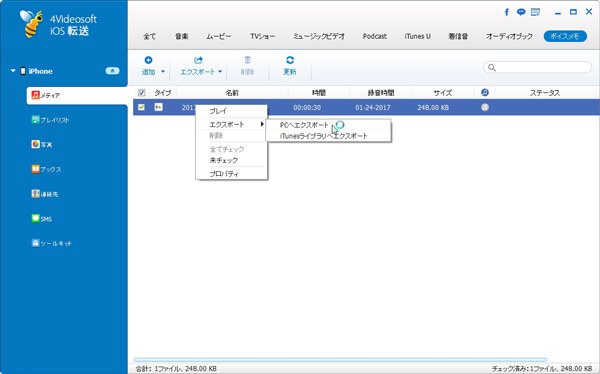Click the 248.00 KB size cell
The height and width of the screenshot is (374, 600).
pyautogui.click(x=433, y=108)
